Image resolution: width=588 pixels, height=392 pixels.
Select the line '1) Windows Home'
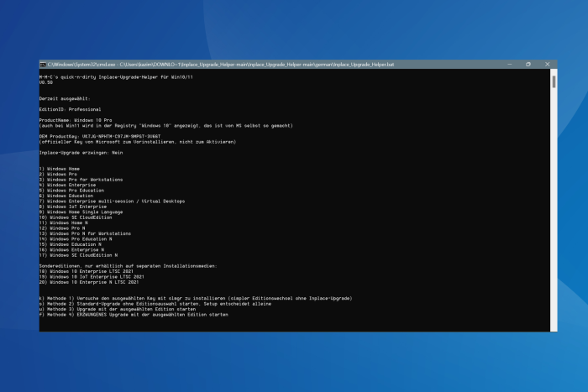pyautogui.click(x=60, y=169)
